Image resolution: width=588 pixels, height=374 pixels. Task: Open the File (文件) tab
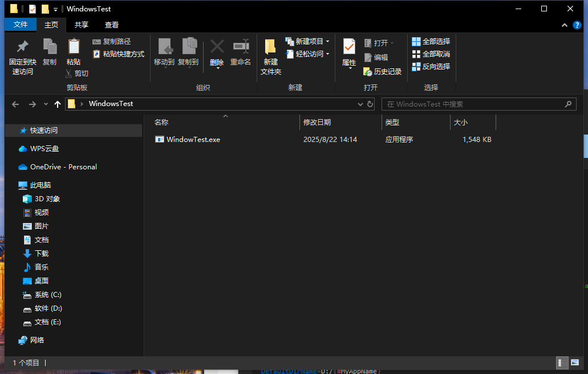[21, 25]
